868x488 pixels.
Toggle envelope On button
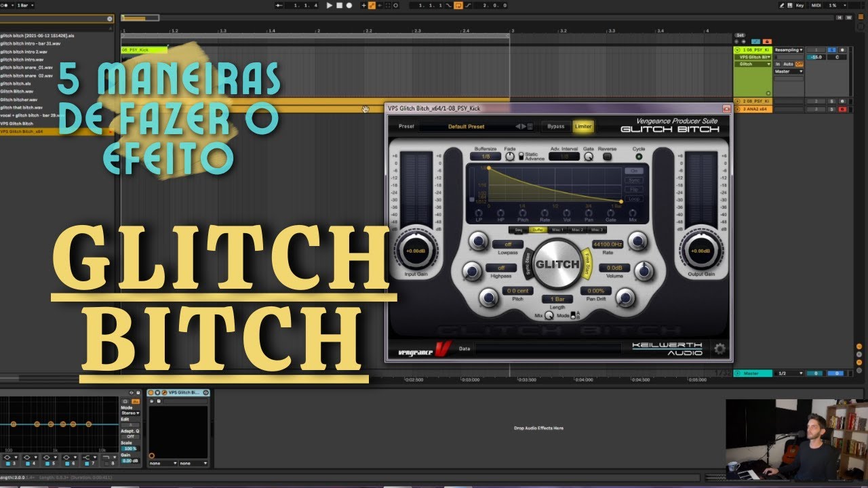click(x=634, y=171)
